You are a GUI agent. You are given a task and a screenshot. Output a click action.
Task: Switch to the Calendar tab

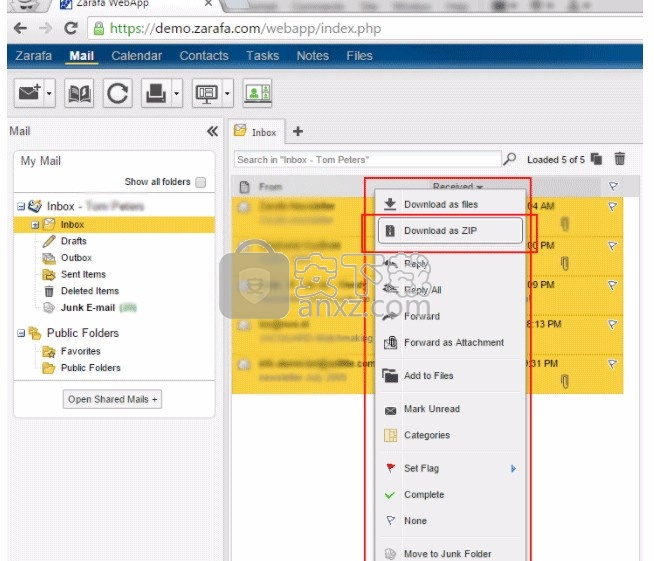(137, 56)
